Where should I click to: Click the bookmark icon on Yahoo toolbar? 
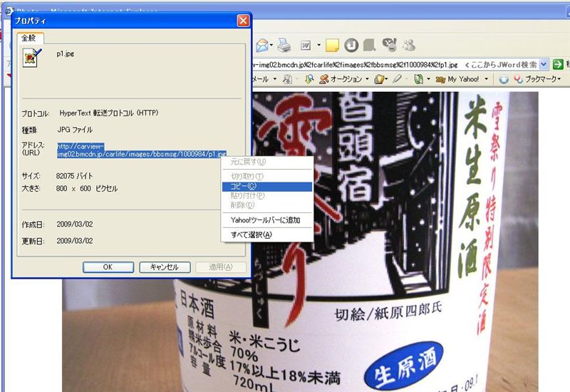519,79
